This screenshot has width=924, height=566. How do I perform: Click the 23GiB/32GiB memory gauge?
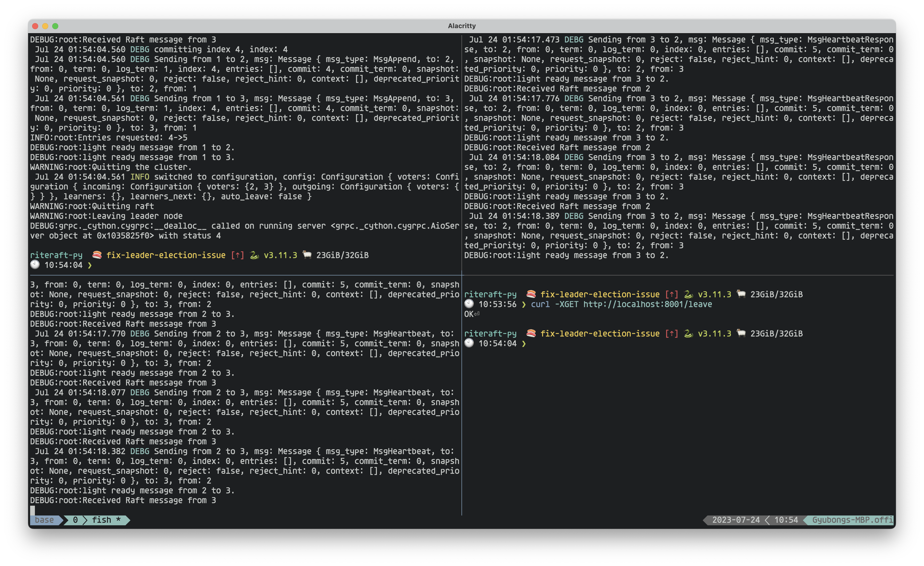(x=342, y=255)
